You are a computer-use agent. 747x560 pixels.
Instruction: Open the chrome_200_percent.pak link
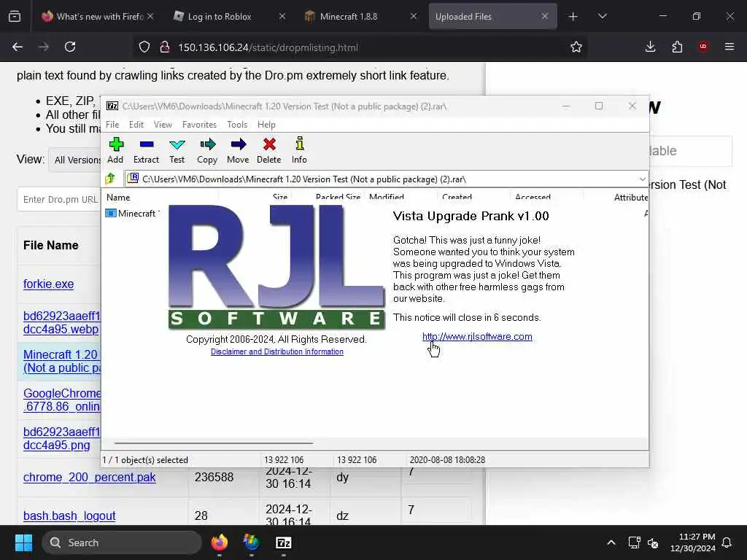(90, 477)
